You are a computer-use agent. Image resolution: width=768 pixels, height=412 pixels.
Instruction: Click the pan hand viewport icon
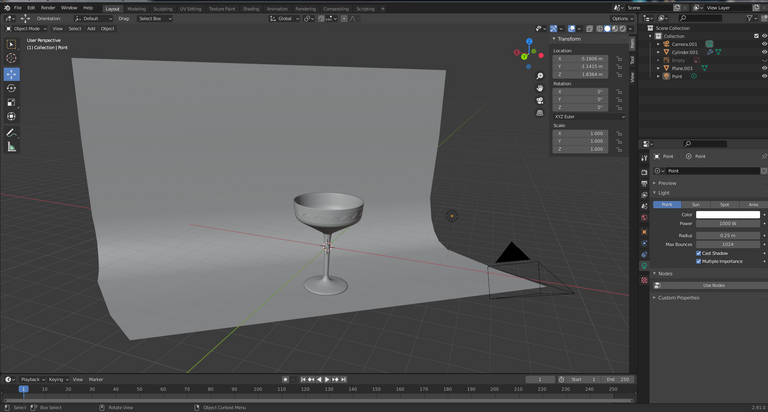540,88
